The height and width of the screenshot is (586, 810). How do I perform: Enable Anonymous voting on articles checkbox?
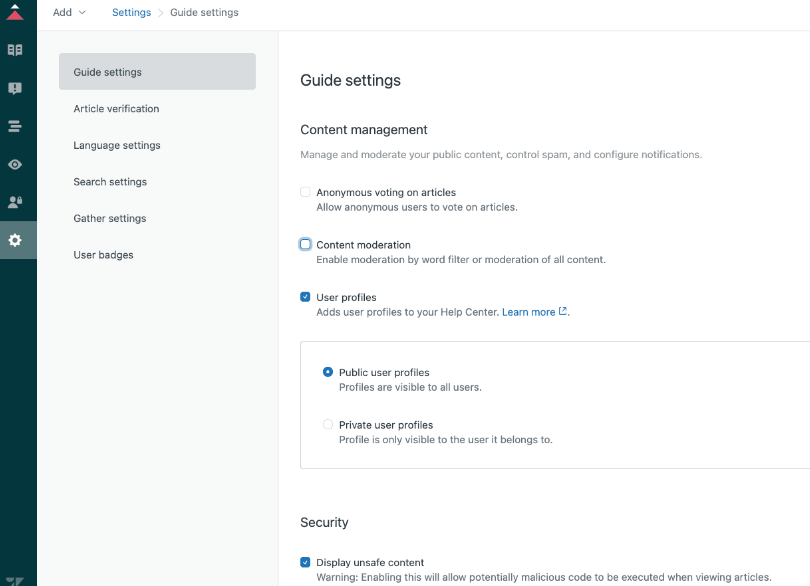coord(305,192)
